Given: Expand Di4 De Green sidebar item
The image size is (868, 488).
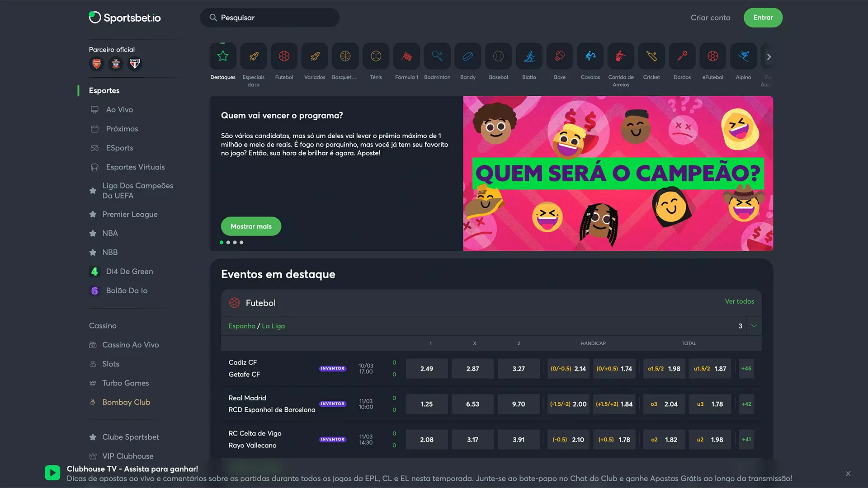Looking at the screenshot, I should (x=129, y=271).
